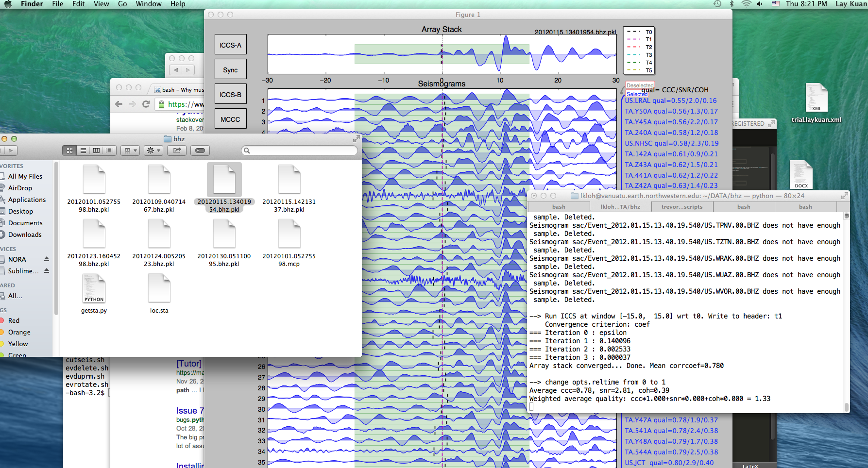This screenshot has height=468, width=868.
Task: Click the Finder share button
Action: pyautogui.click(x=177, y=150)
